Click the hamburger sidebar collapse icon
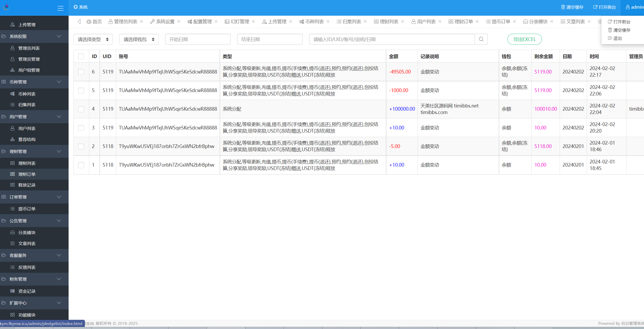 [x=60, y=8]
